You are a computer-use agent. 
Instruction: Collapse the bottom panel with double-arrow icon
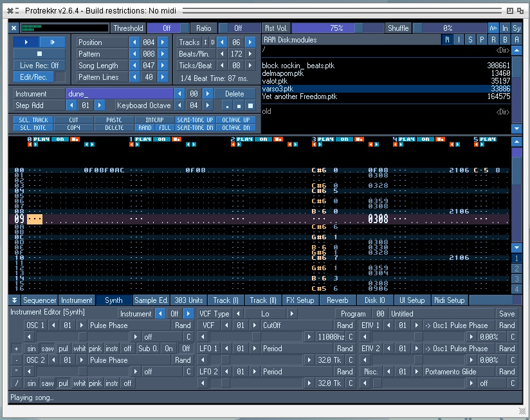coord(14,300)
